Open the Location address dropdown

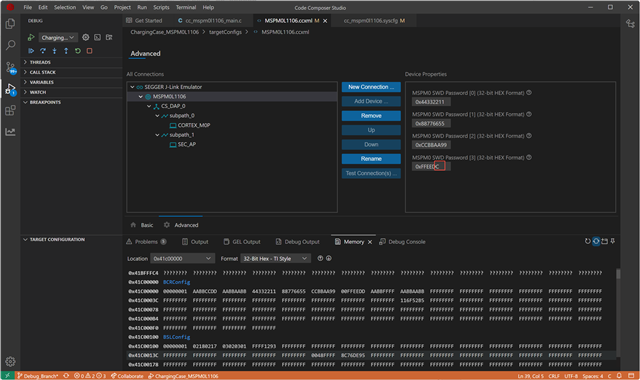(182, 258)
